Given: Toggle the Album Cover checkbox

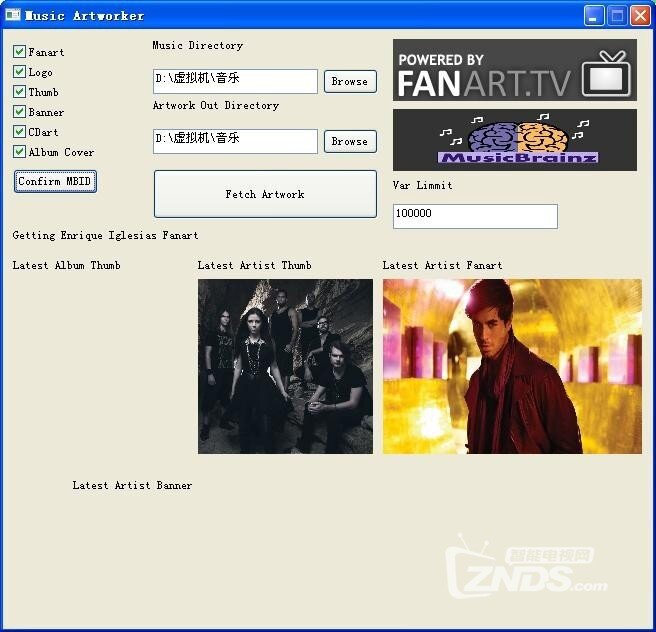Looking at the screenshot, I should tap(19, 151).
